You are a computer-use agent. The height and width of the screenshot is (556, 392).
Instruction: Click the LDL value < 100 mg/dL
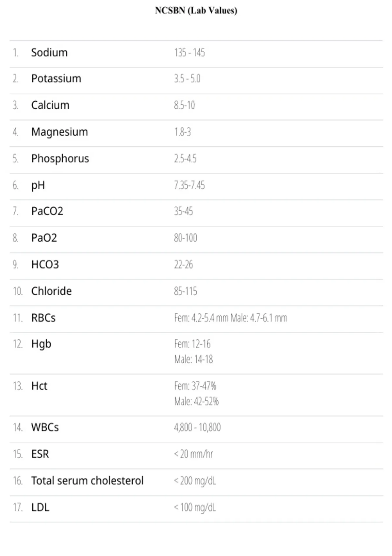[x=195, y=508]
